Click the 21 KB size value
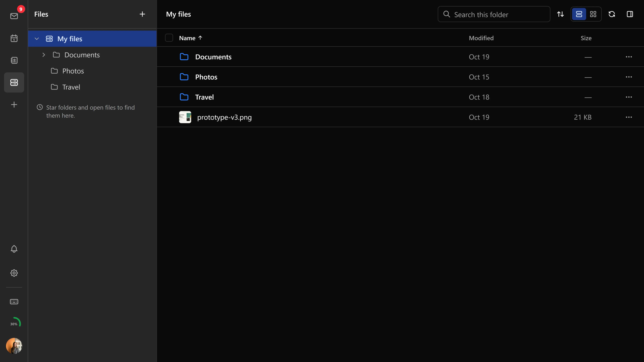Screen dimensions: 644x362 click(582, 117)
